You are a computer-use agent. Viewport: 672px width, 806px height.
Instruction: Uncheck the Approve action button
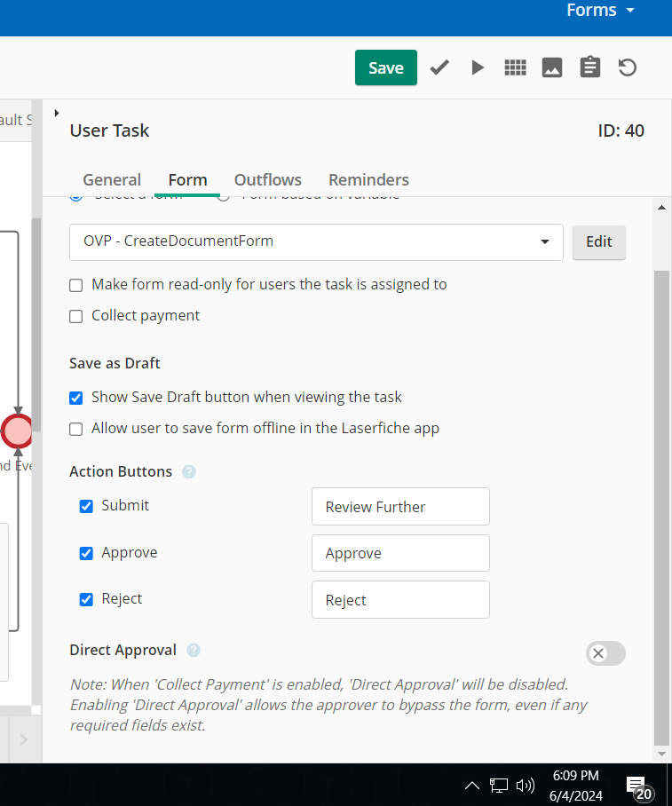click(x=86, y=553)
